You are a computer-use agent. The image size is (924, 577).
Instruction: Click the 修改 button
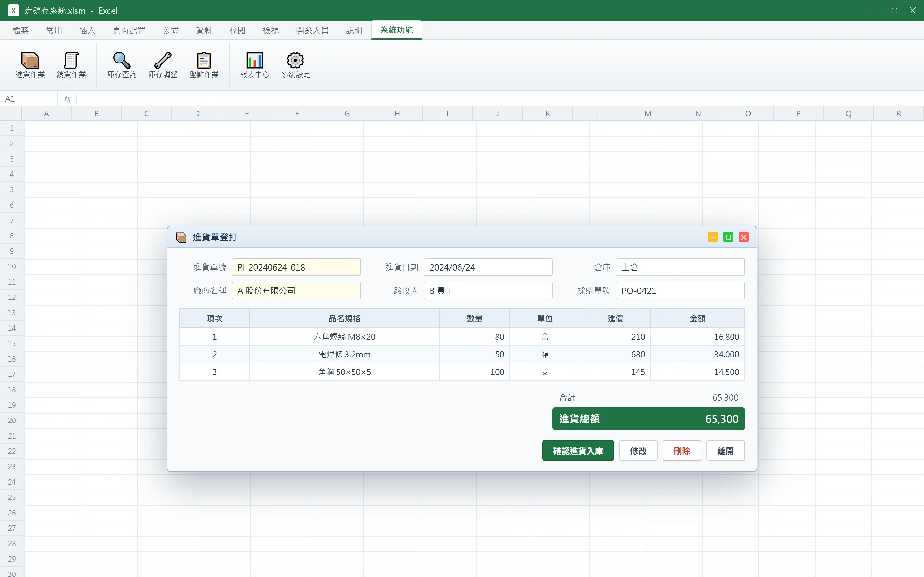638,451
